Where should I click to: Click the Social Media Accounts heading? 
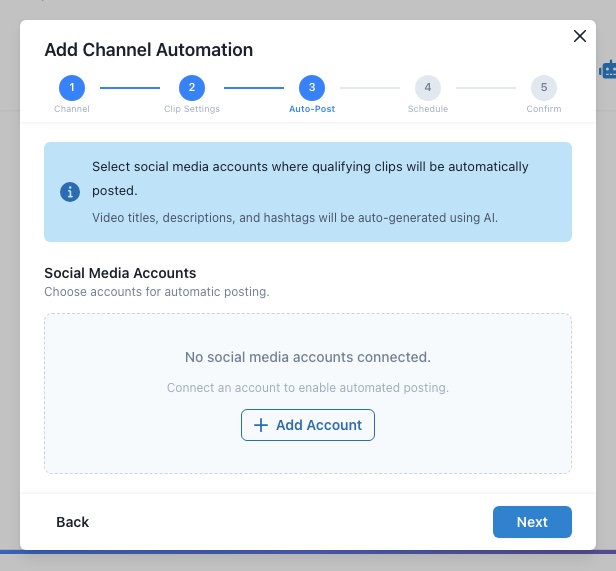[120, 273]
